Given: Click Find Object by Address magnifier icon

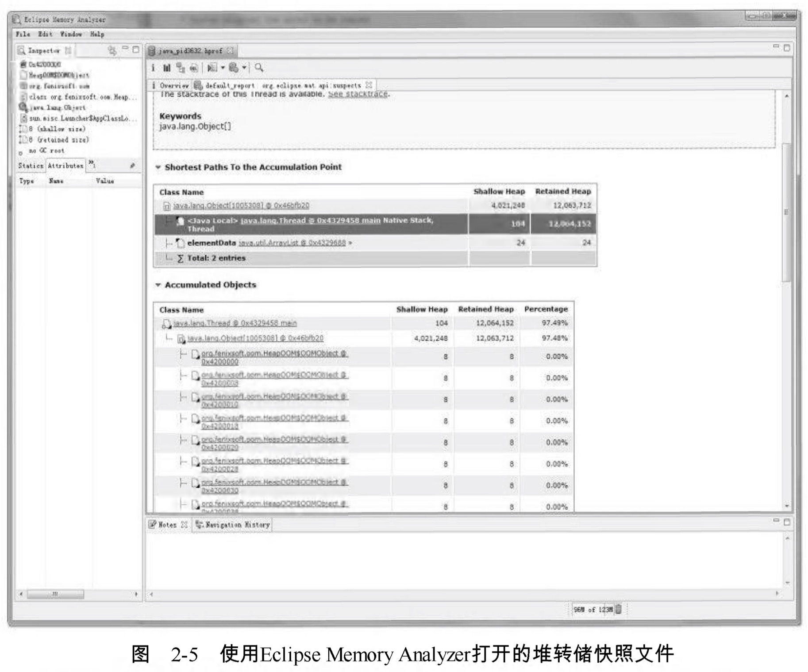Looking at the screenshot, I should (x=259, y=67).
